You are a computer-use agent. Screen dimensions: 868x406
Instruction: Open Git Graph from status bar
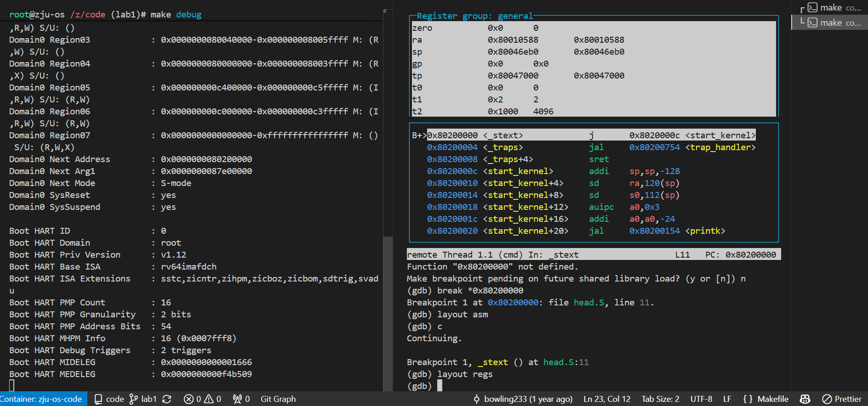click(x=278, y=399)
